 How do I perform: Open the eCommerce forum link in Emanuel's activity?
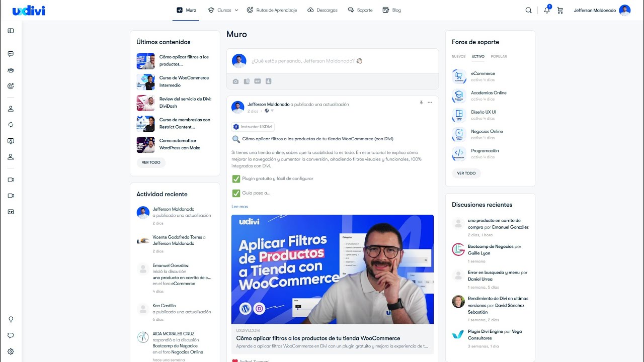point(183,284)
